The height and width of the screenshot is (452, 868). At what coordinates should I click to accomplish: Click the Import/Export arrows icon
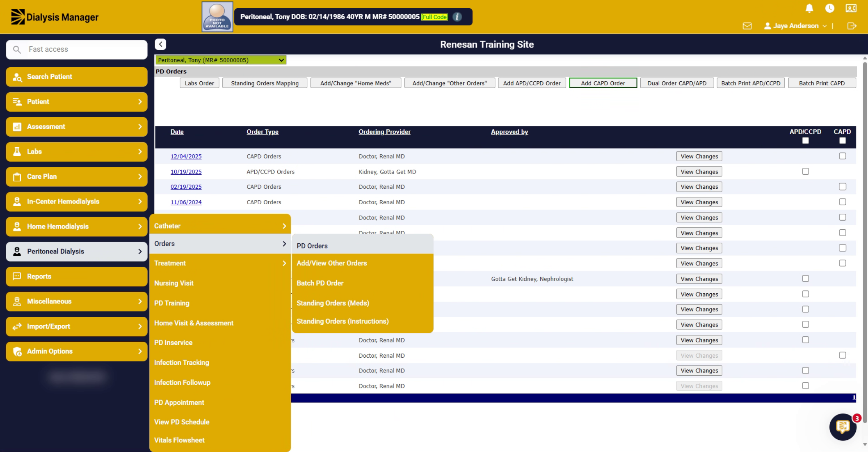[17, 326]
